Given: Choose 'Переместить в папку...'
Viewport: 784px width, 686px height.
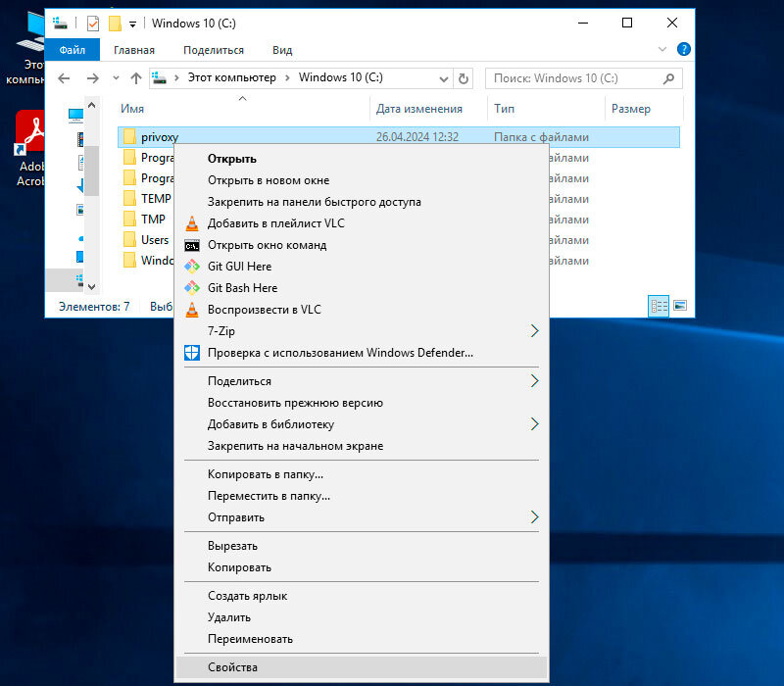Looking at the screenshot, I should coord(362,496).
